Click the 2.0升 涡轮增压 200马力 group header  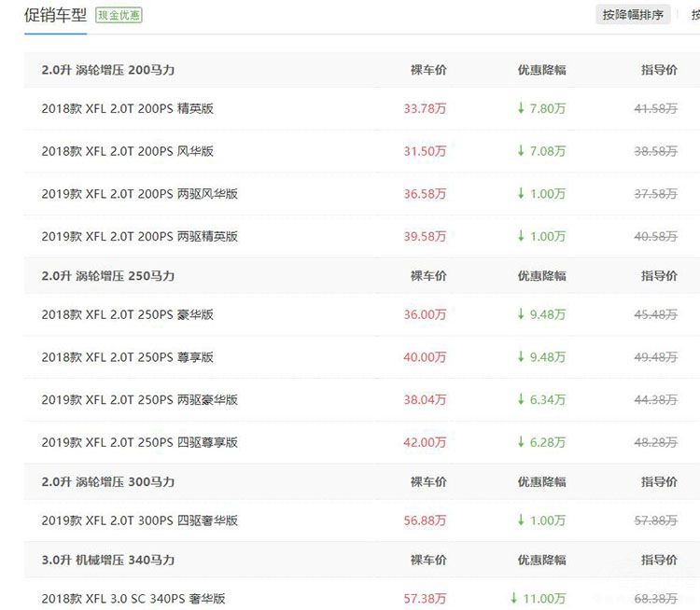(108, 70)
